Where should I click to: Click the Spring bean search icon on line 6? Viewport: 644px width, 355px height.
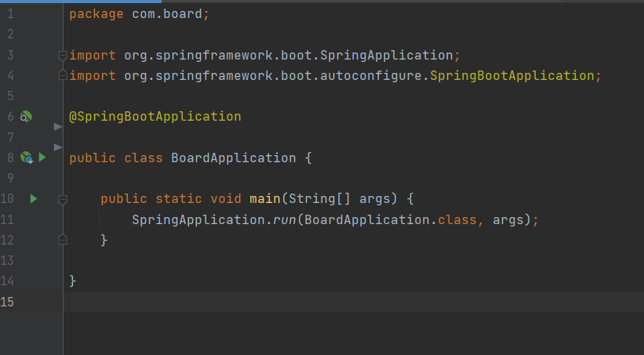pos(26,117)
